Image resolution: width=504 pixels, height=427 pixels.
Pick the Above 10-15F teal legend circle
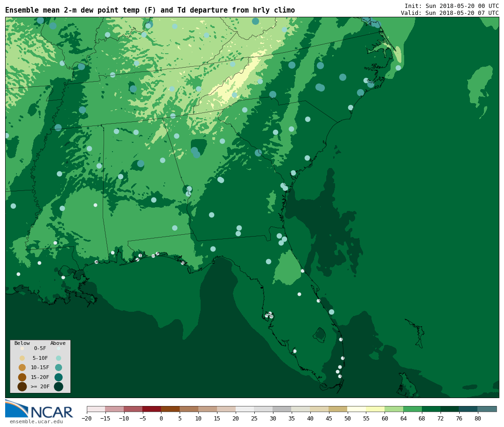[x=58, y=368]
